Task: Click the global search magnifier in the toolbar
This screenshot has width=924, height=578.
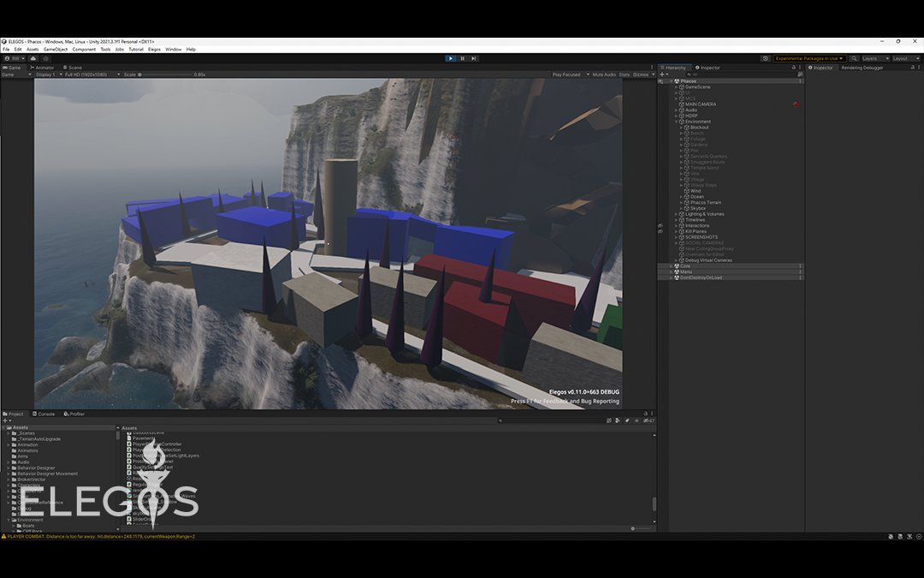Action: pos(855,58)
